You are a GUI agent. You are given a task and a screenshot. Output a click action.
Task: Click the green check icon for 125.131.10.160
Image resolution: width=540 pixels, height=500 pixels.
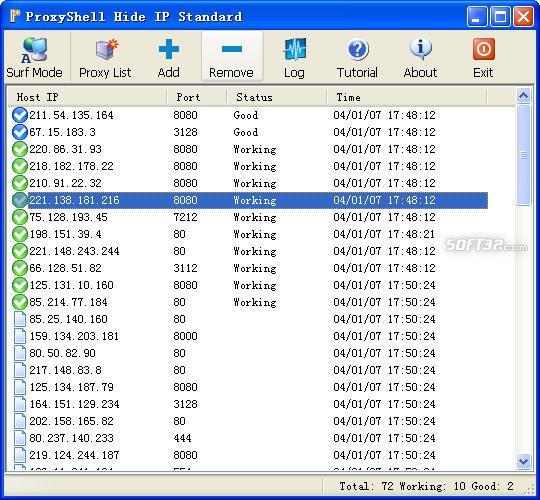20,285
